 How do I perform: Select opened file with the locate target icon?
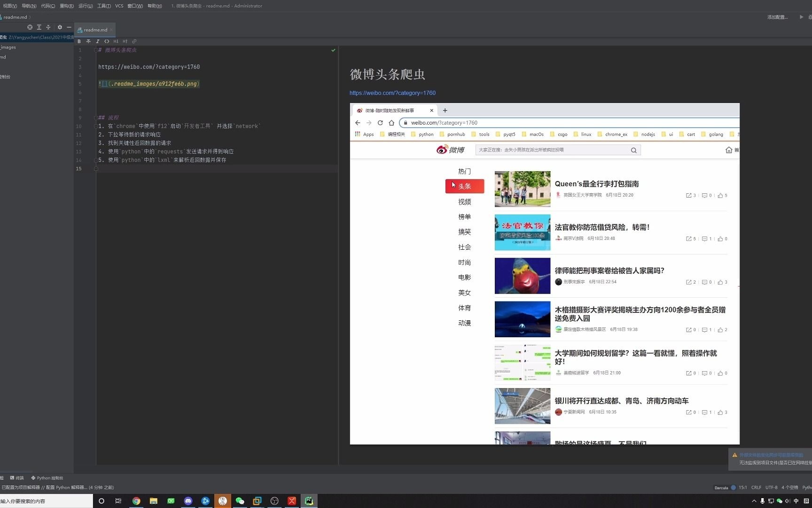click(30, 27)
